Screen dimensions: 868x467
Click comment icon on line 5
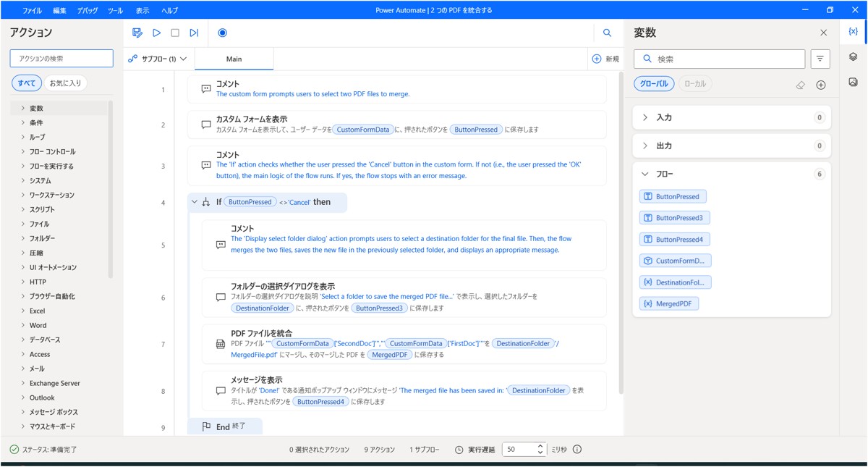(x=221, y=245)
